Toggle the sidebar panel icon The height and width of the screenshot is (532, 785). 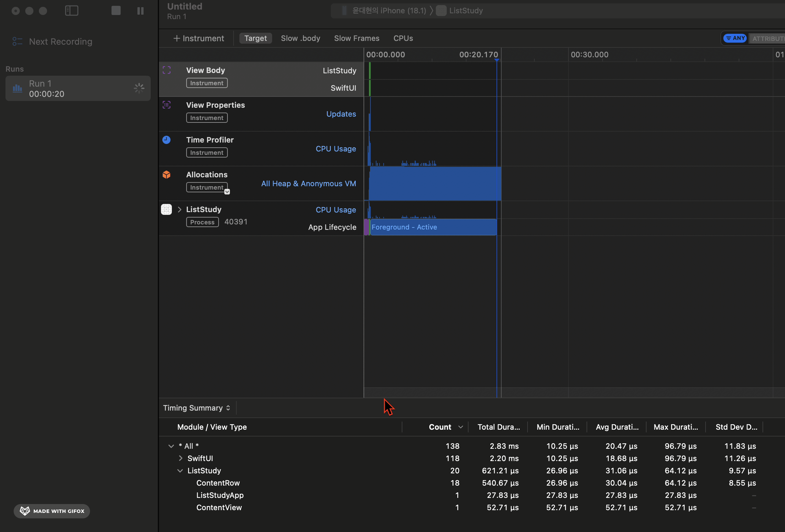(x=72, y=11)
